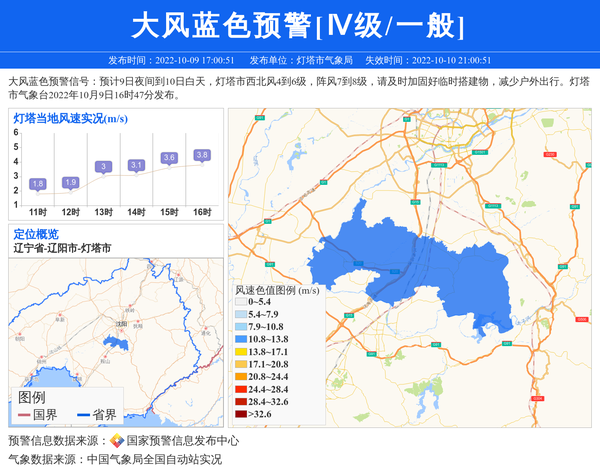Select the >32.6 dark red legend swatch

242,412
